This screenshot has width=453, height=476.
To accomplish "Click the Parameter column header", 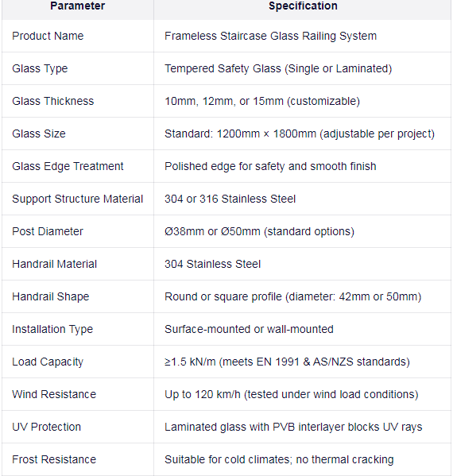I will pos(77,6).
